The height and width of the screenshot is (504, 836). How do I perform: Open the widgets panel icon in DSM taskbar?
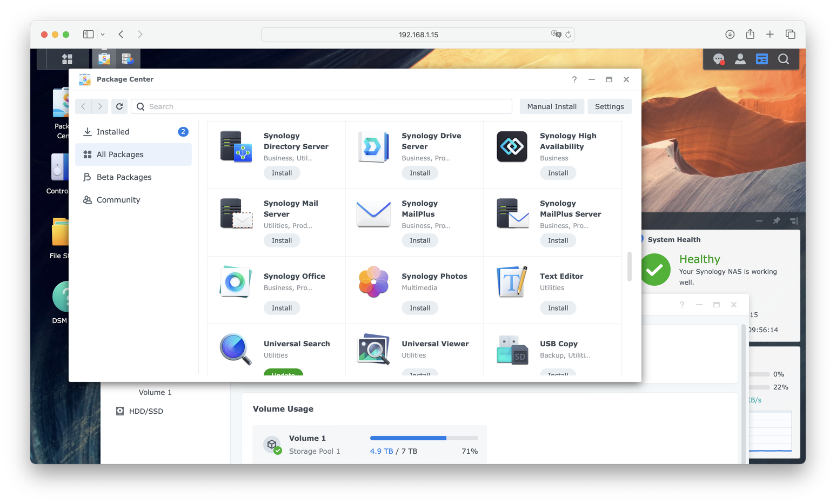pyautogui.click(x=762, y=59)
